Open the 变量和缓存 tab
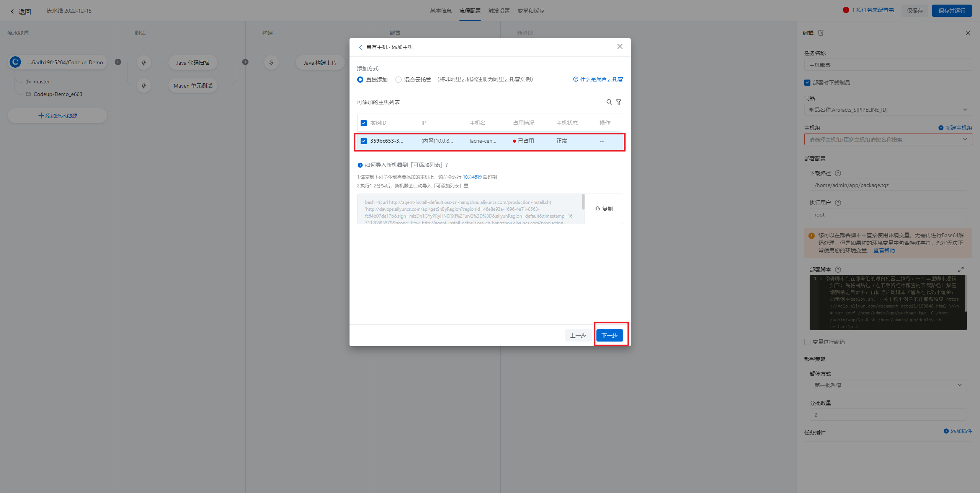980x493 pixels. click(x=531, y=11)
